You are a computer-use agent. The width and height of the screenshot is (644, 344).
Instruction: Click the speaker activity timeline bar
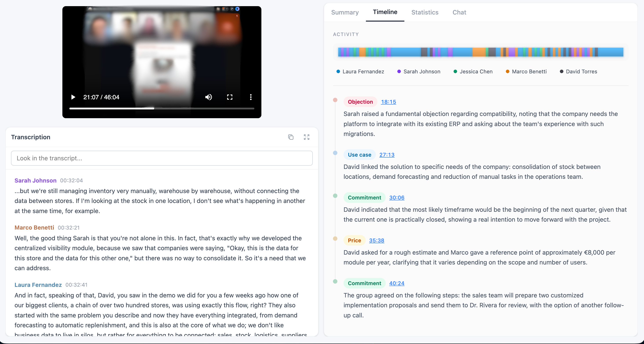480,52
